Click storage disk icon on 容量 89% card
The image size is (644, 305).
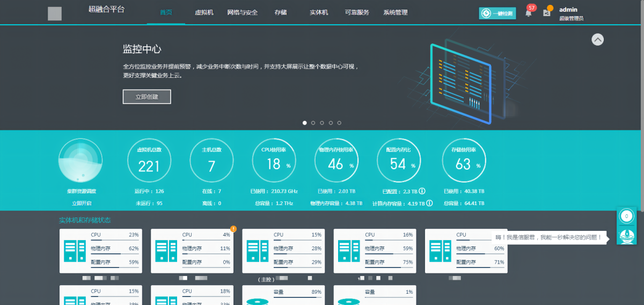pos(257,301)
